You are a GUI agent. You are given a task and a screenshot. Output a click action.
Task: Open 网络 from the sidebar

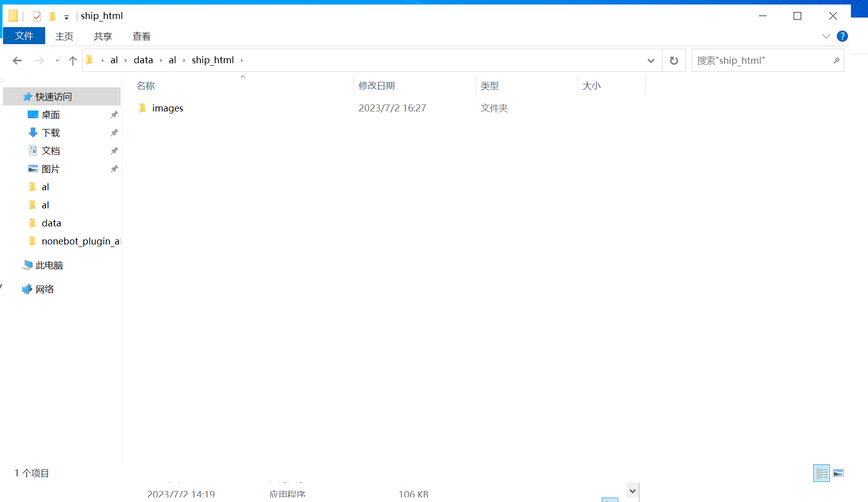(x=44, y=289)
